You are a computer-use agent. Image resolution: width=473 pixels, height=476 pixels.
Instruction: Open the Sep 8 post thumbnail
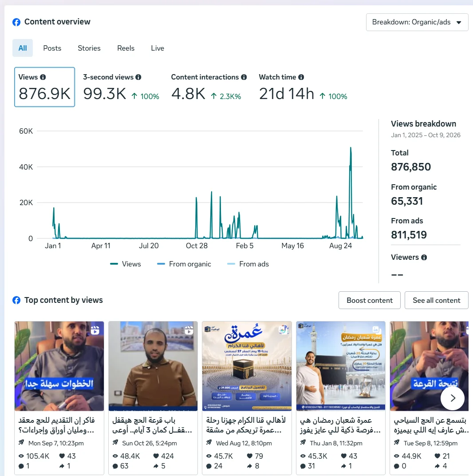click(x=430, y=366)
